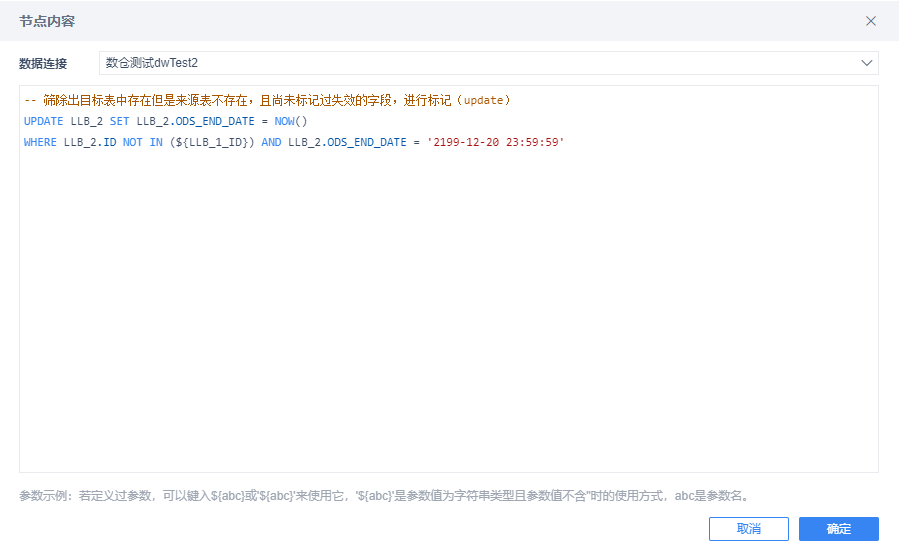Image resolution: width=899 pixels, height=551 pixels.
Task: Click the NOW() function in SQL
Action: click(x=291, y=122)
